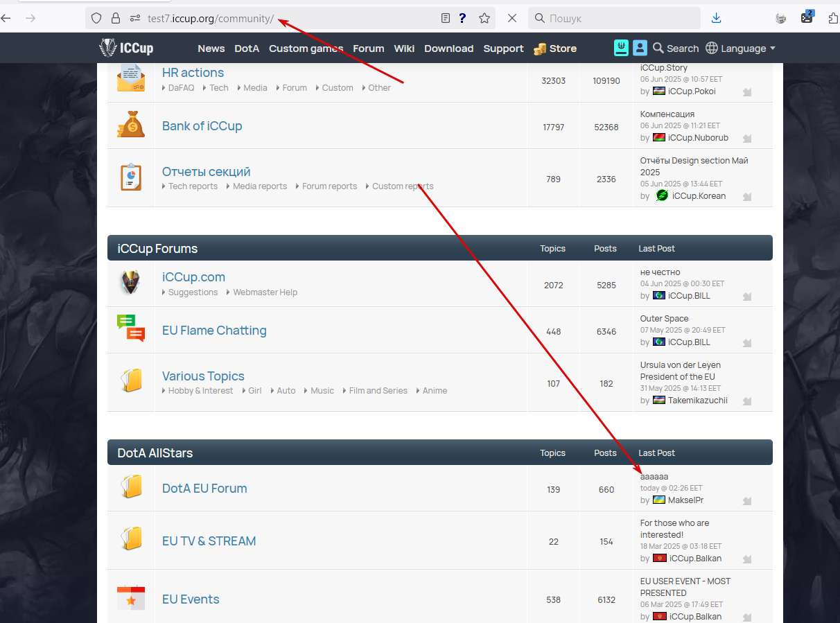Screen dimensions: 840x623
Task: Click the Bank of iCCup money bag icon
Action: coord(130,125)
